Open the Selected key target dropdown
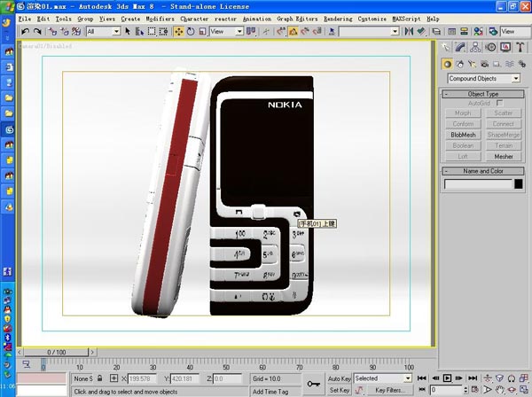The width and height of the screenshot is (532, 397). [x=383, y=378]
